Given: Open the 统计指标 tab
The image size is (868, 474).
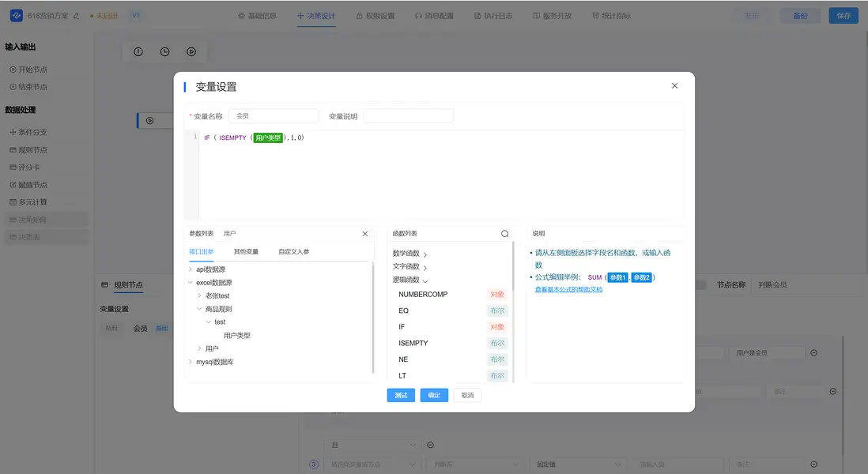Looking at the screenshot, I should coord(611,16).
